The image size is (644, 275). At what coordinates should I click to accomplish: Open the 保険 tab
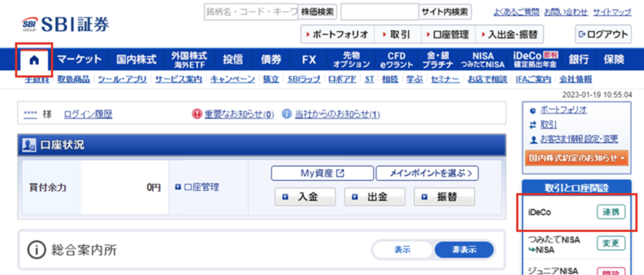click(613, 60)
